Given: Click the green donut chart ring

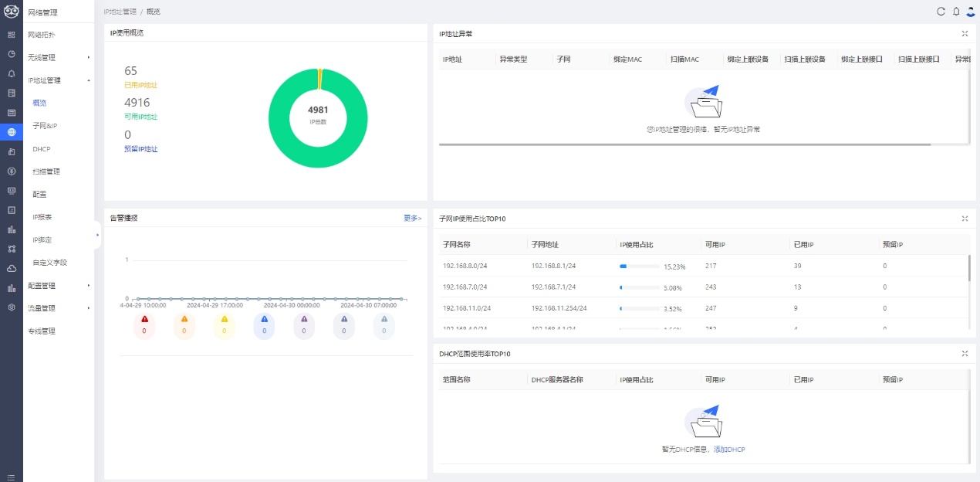Looking at the screenshot, I should [x=318, y=117].
